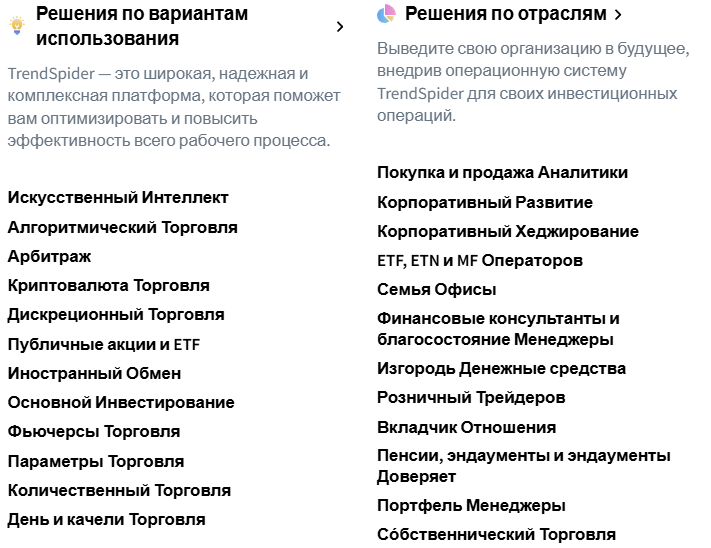Expand the chevron next to Решения по вариантам использования
Viewport: 711px width, 548px height.
[340, 27]
